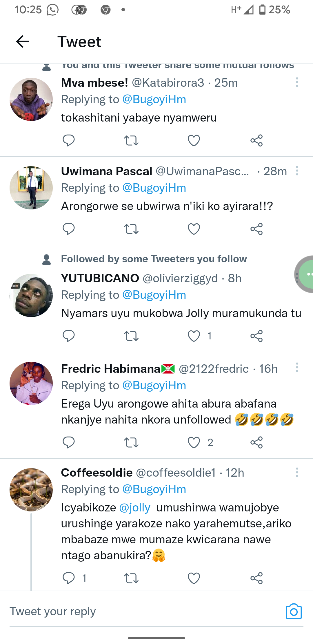The height and width of the screenshot is (644, 313).
Task: Tap the green floating bubble at screen edge
Action: point(306,274)
